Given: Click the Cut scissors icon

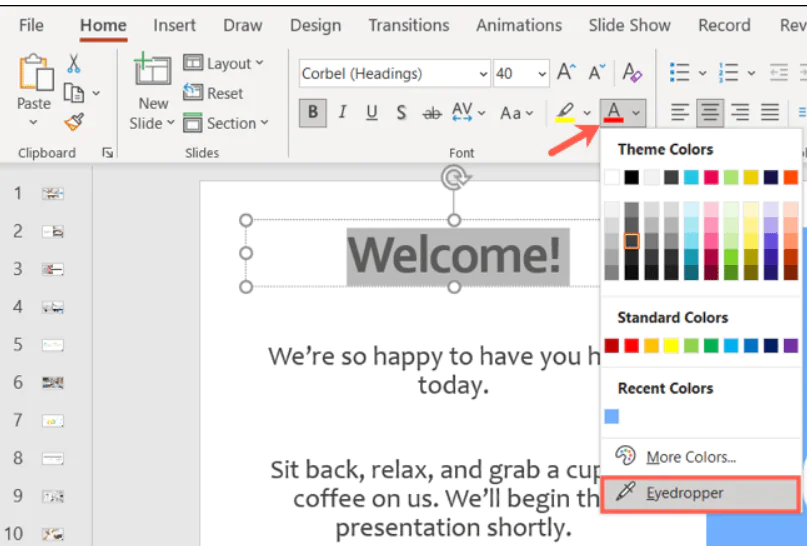Looking at the screenshot, I should (74, 63).
